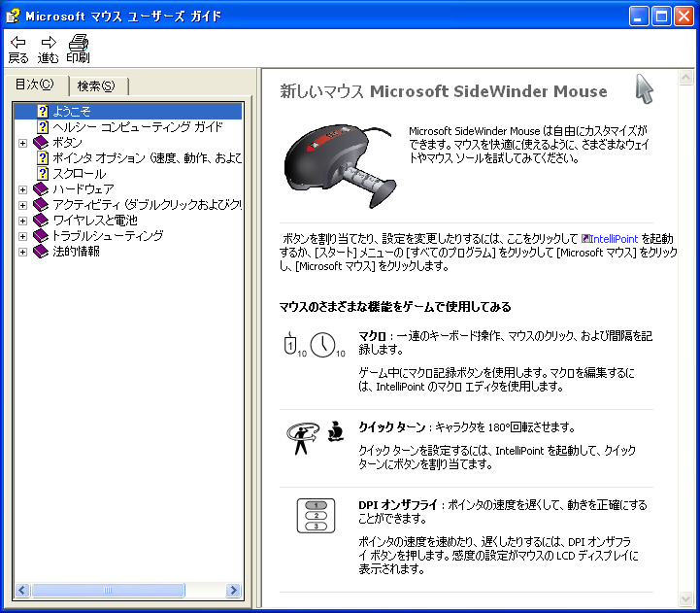This screenshot has height=613, width=700.
Task: Expand the ボタン tree node
Action: pos(22,143)
